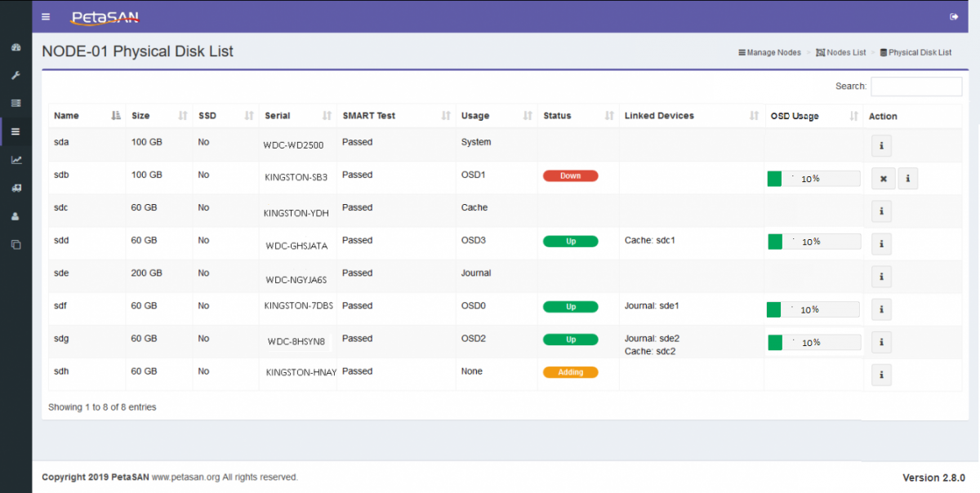This screenshot has height=493, width=980.
Task: Click the Down status badge for sdb
Action: coord(570,175)
